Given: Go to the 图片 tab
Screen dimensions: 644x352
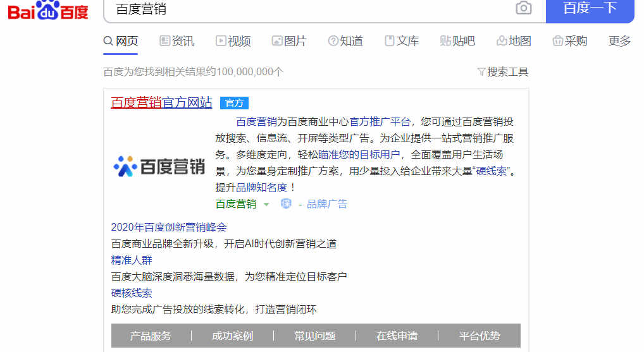Looking at the screenshot, I should point(289,41).
